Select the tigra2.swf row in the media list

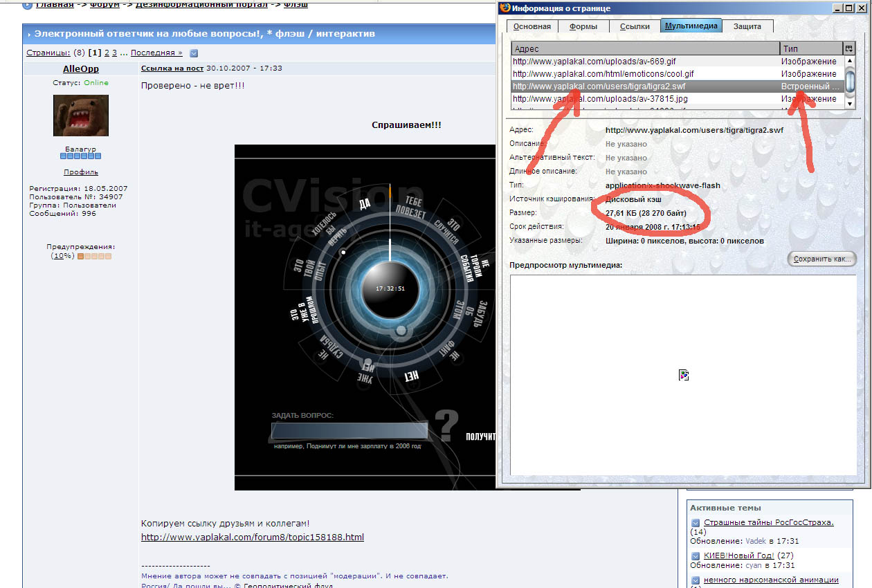[x=678, y=86]
